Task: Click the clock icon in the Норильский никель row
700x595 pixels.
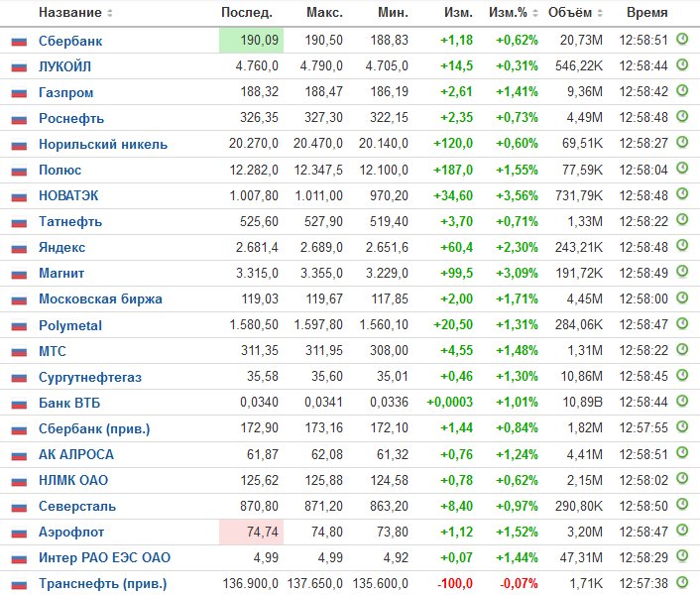Action: coord(682,143)
